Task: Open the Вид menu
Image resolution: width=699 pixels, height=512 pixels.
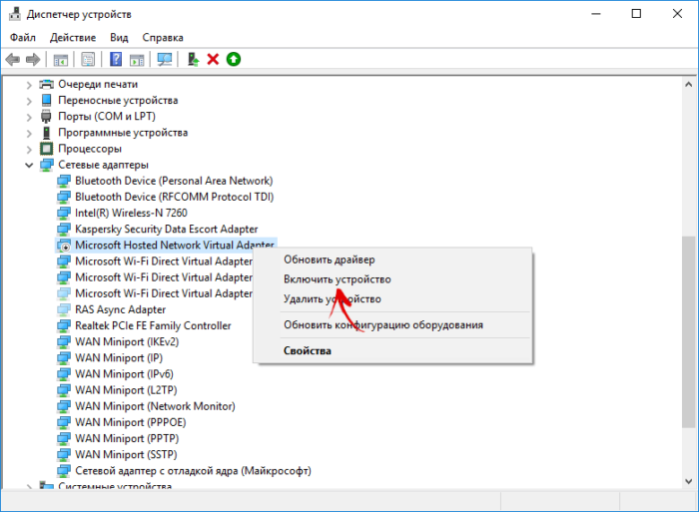Action: pyautogui.click(x=119, y=37)
